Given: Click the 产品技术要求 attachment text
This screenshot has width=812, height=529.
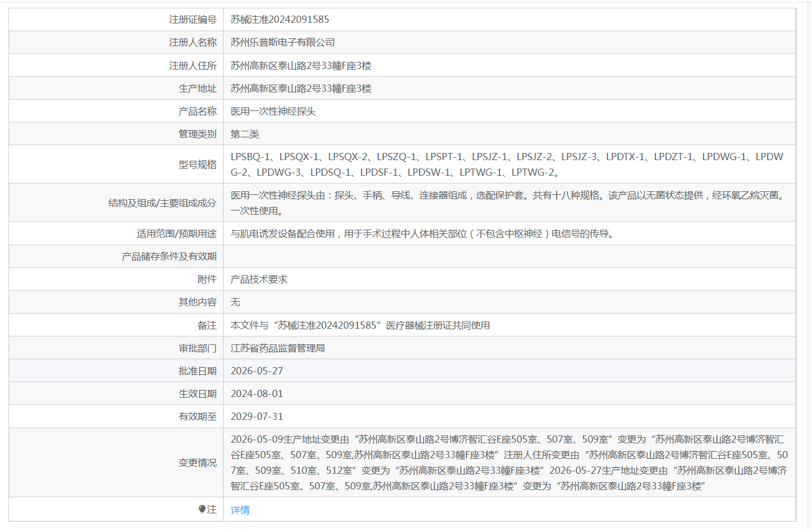Looking at the screenshot, I should (x=259, y=279).
